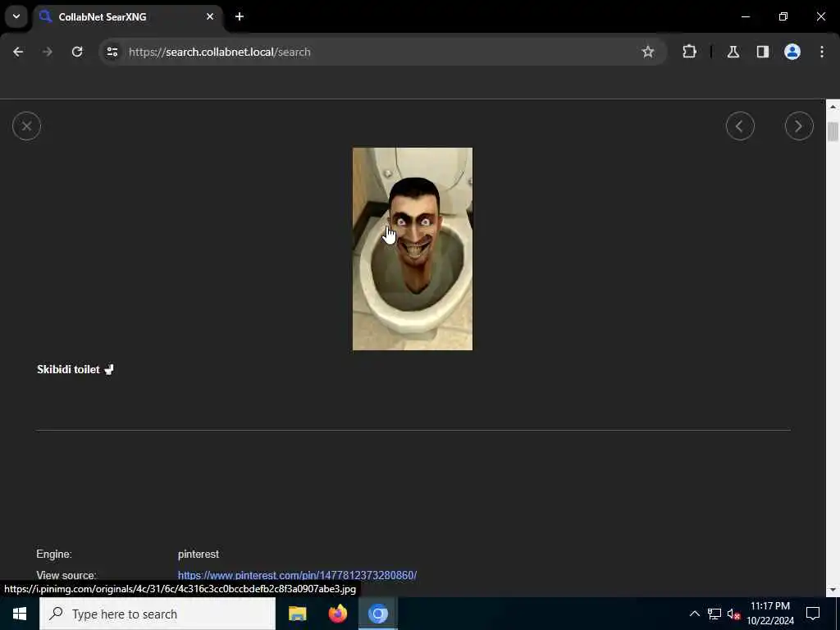Open Chrome three-dot menu
Screen dimensions: 840x630
coord(821,52)
